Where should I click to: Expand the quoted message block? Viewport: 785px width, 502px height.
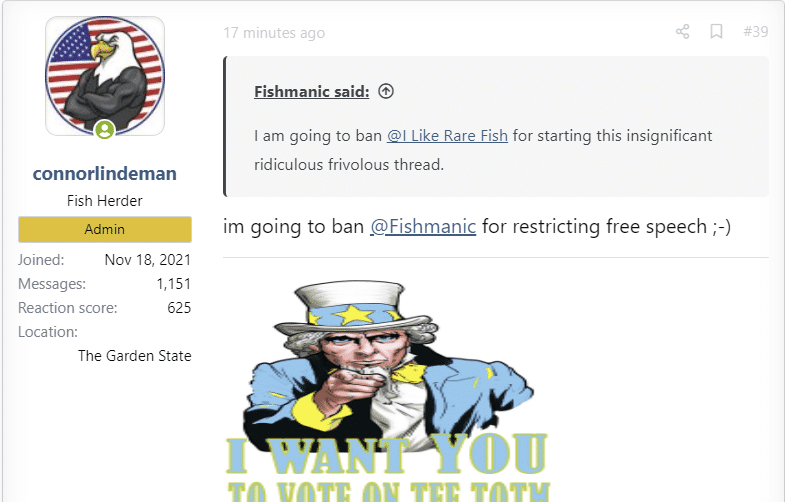496,126
